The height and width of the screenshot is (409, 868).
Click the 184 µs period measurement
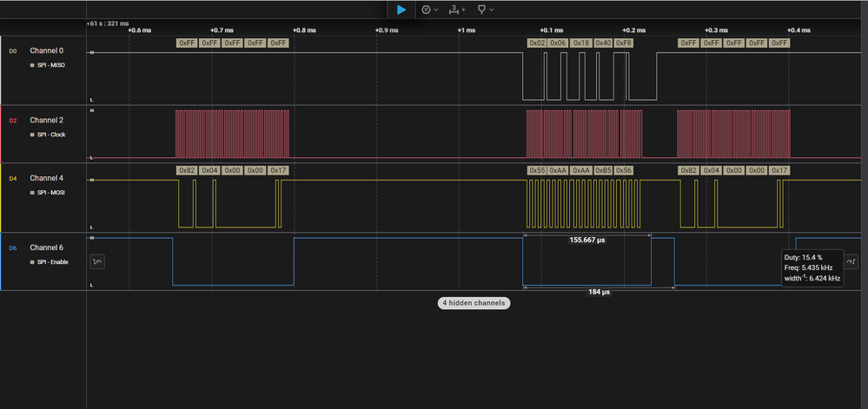pos(599,293)
